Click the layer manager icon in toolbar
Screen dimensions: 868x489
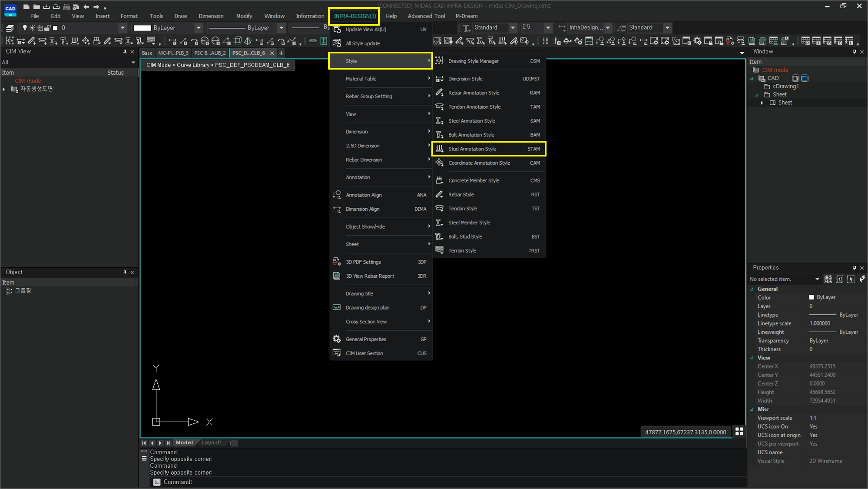10,28
